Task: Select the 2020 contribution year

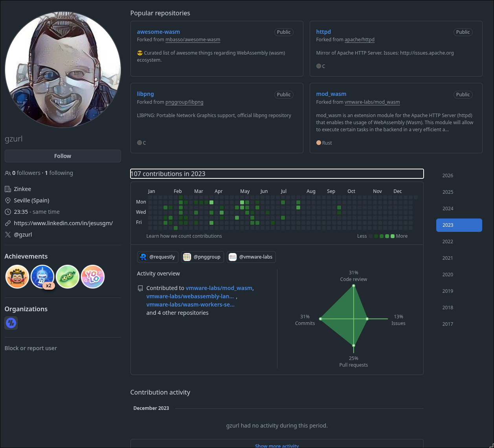Action: pos(459,275)
